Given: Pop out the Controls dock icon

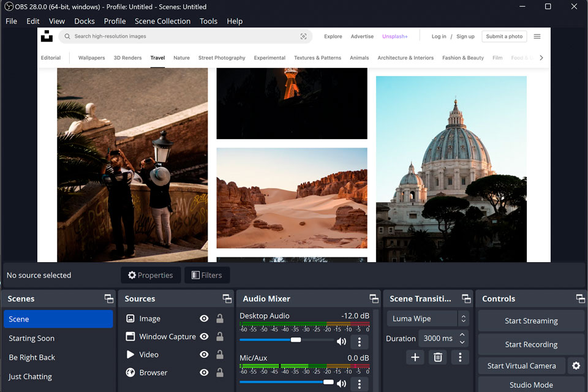Looking at the screenshot, I should (580, 299).
